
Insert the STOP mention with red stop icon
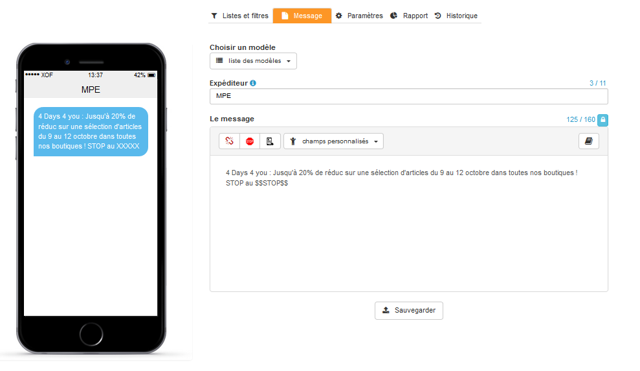pyautogui.click(x=250, y=141)
